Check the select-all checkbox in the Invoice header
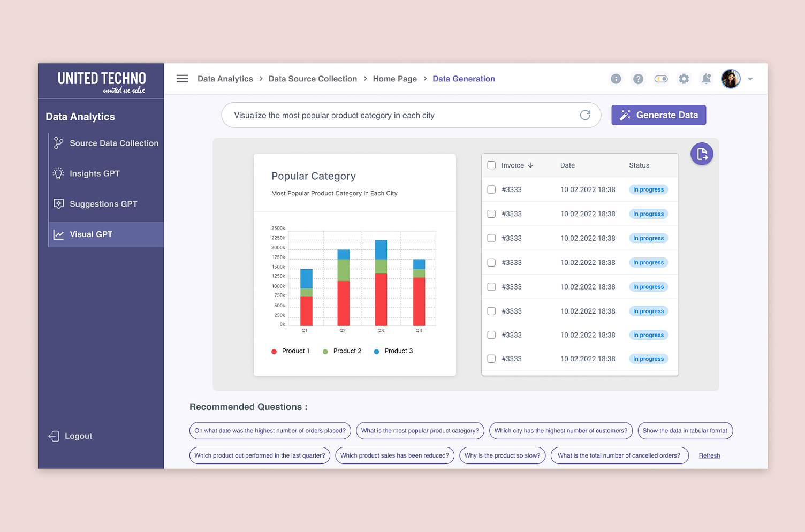This screenshot has width=805, height=532. (x=491, y=165)
